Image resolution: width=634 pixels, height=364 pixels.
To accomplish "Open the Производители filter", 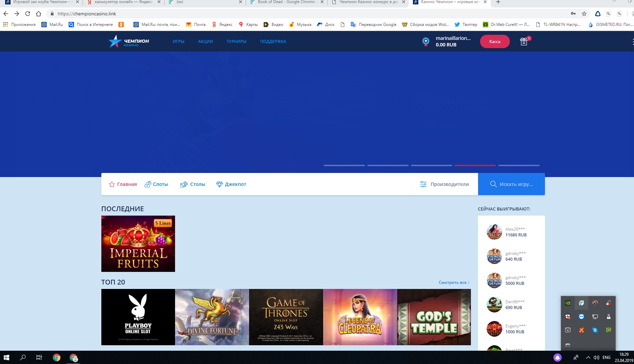I will [444, 184].
